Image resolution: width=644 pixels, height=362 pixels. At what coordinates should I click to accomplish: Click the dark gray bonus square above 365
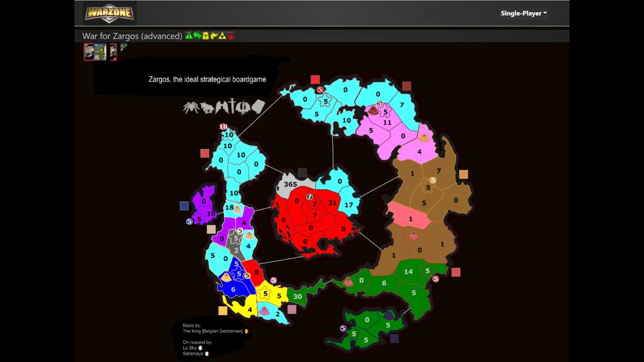coord(302,172)
